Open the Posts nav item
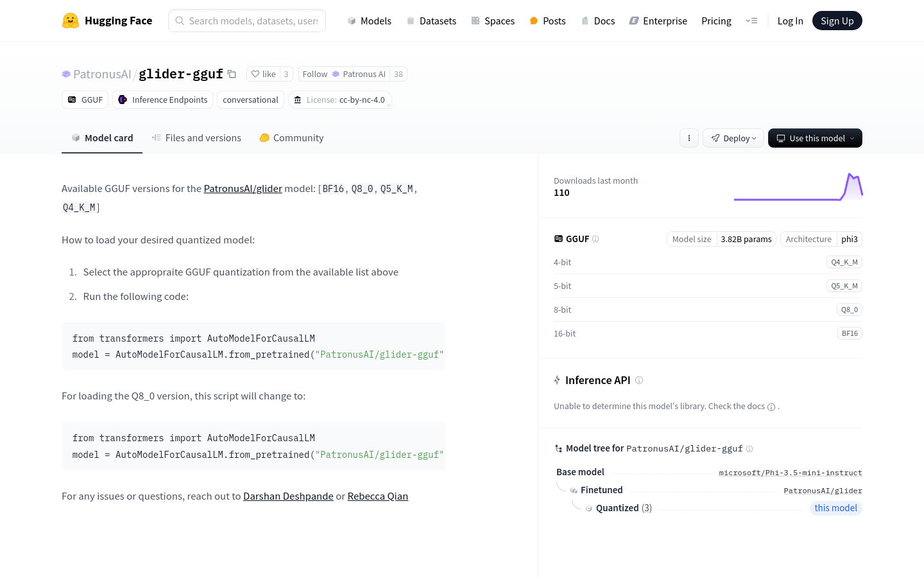The image size is (924, 578). point(547,21)
